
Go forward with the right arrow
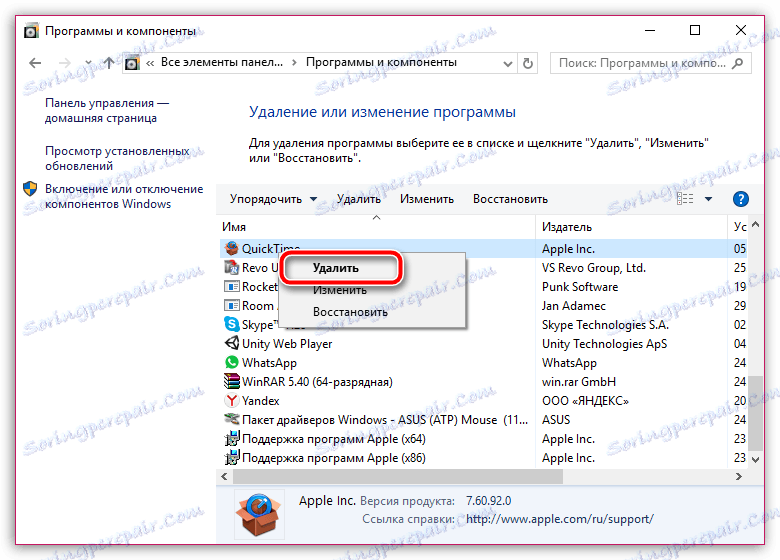65,63
